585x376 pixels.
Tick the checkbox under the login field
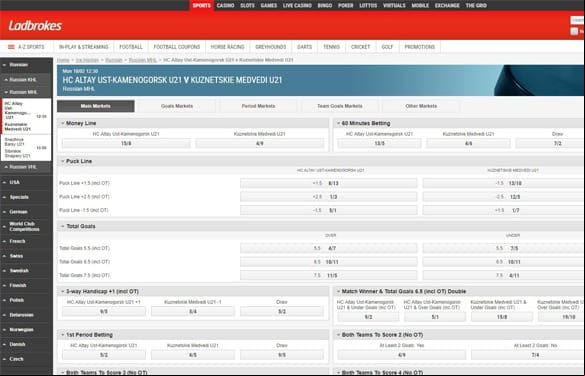tap(574, 32)
